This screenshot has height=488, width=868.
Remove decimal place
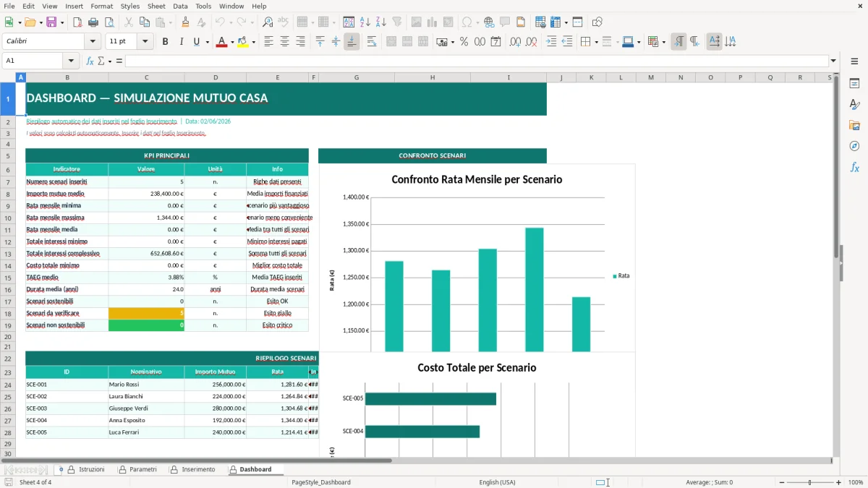(532, 42)
